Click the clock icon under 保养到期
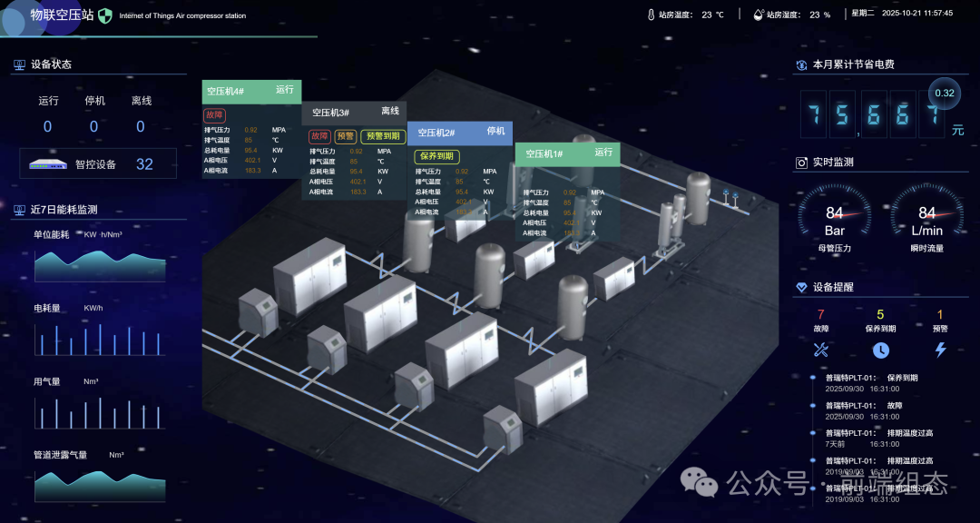This screenshot has height=523, width=980. 880,350
